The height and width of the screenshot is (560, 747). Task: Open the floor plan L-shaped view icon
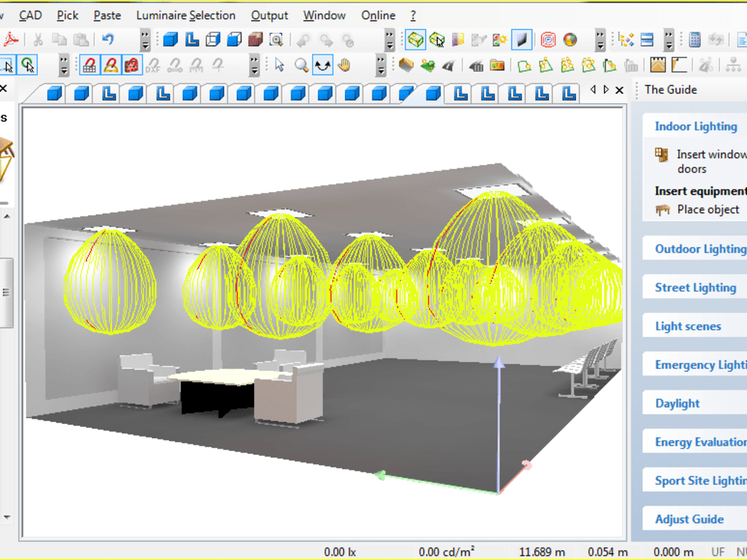pyautogui.click(x=192, y=40)
